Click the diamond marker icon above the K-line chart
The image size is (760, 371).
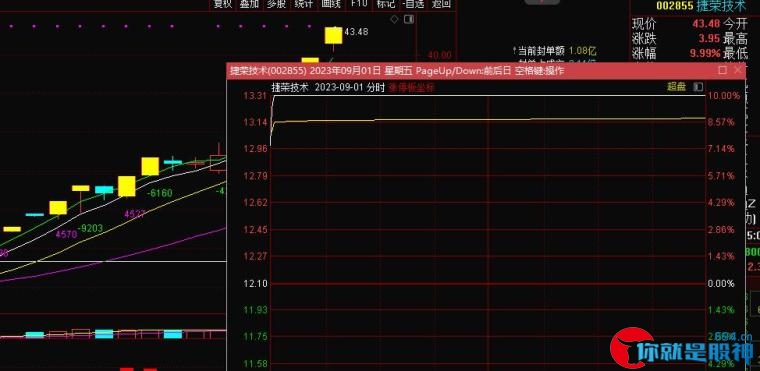394,19
